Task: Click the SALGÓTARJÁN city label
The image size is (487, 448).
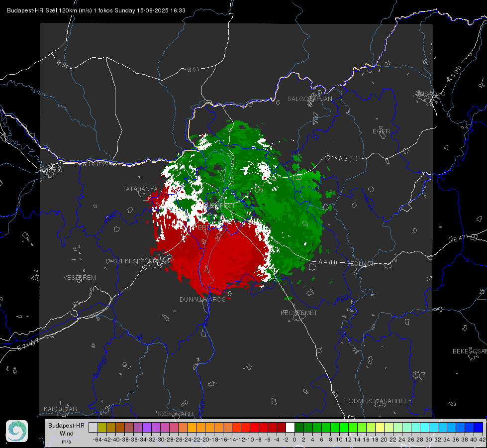Action: coord(309,99)
